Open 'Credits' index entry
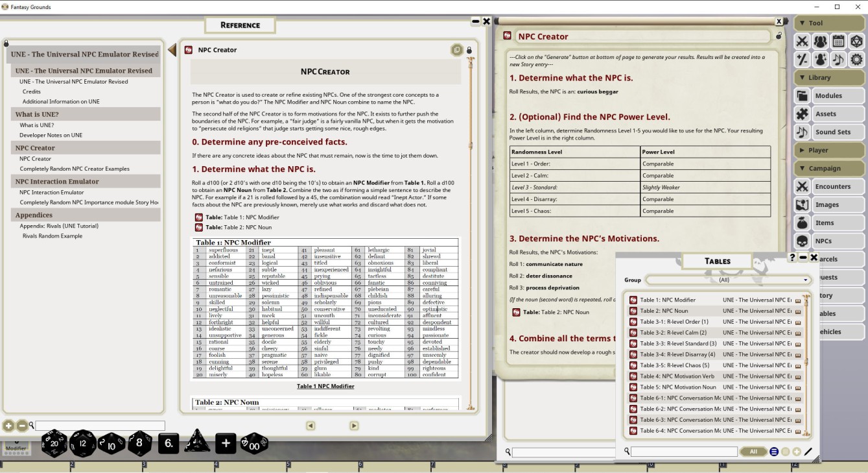Image resolution: width=868 pixels, height=473 pixels. (32, 91)
